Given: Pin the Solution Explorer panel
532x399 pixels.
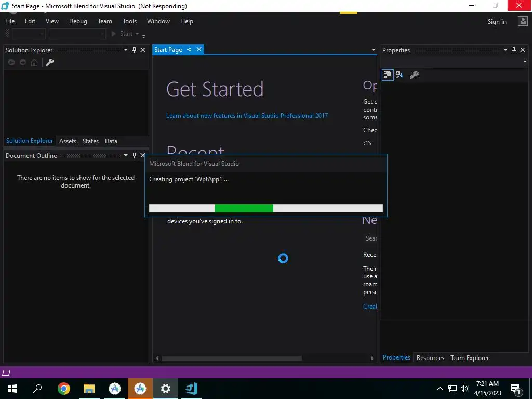Looking at the screenshot, I should point(134,50).
